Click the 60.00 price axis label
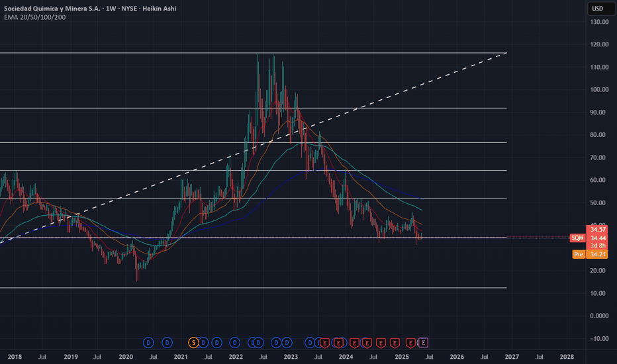 tap(598, 180)
